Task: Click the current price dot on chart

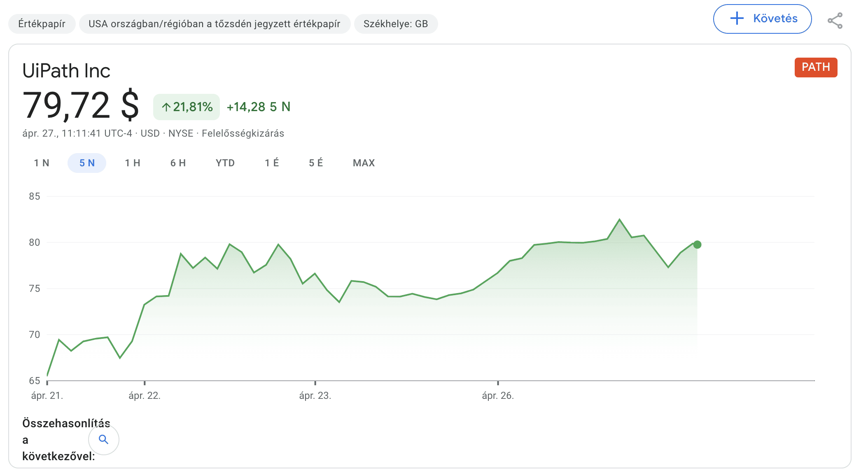Action: pos(697,244)
